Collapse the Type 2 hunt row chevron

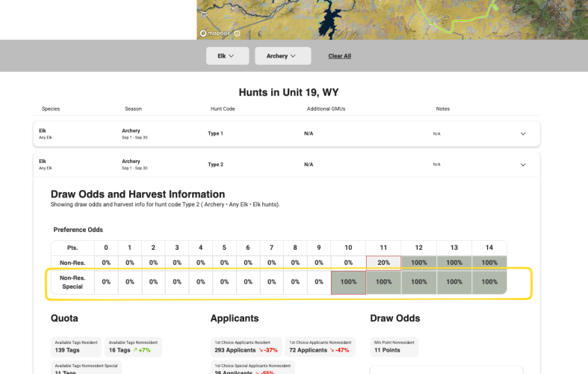523,164
